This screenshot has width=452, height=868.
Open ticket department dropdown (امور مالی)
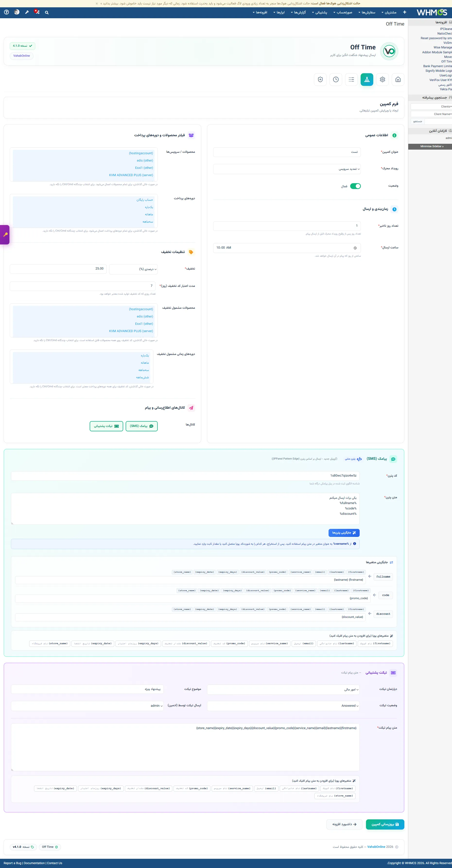point(283,690)
